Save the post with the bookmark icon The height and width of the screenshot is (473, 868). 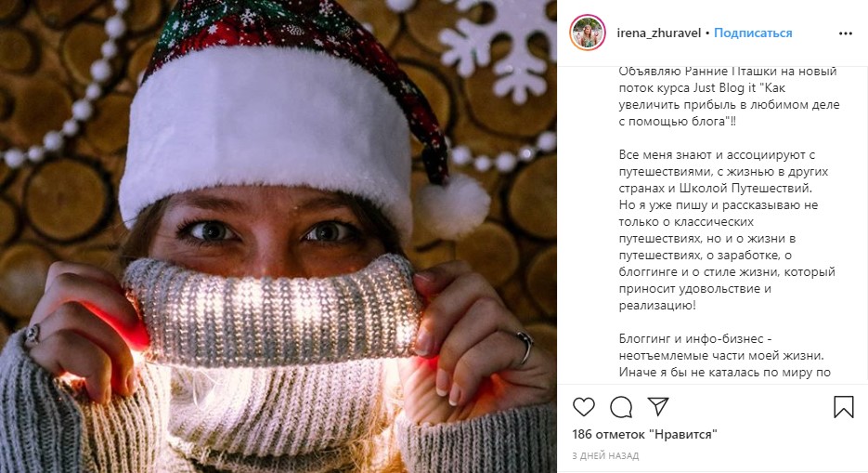point(844,407)
